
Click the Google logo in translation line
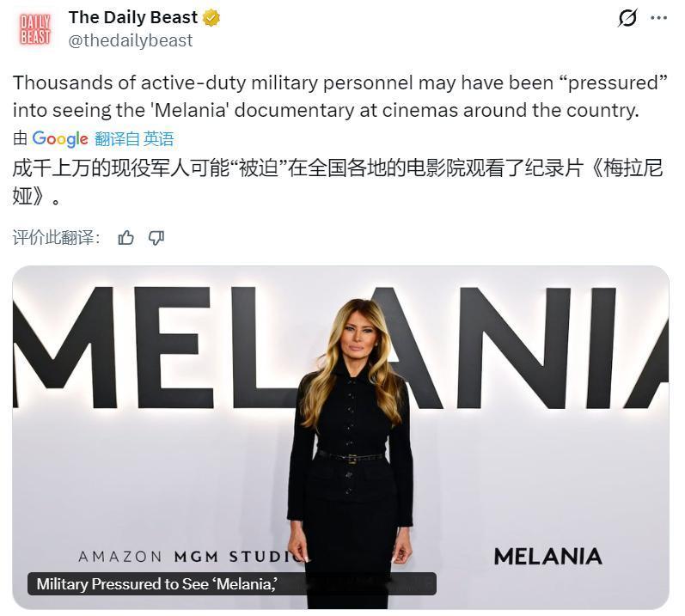coord(60,138)
